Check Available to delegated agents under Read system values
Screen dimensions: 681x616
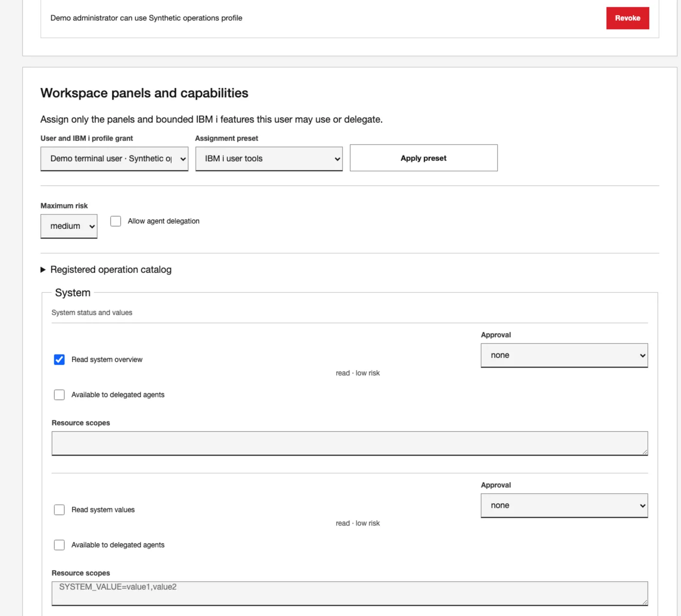tap(59, 545)
